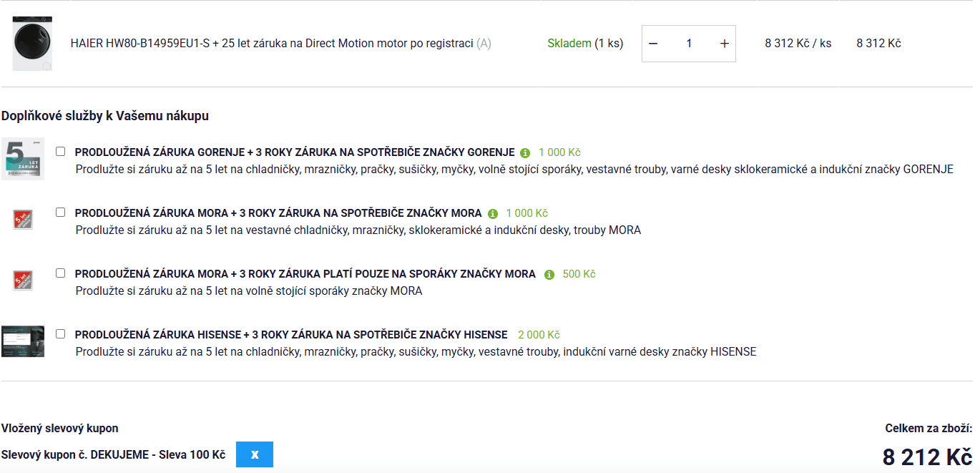Click the Skladem availability text
980x473 pixels.
click(x=569, y=44)
